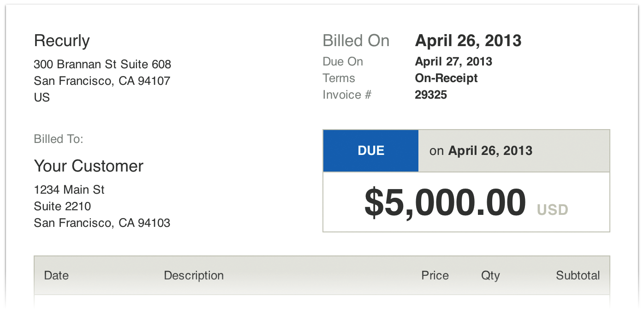Select invoice number 29325
This screenshot has height=332, width=644.
431,95
